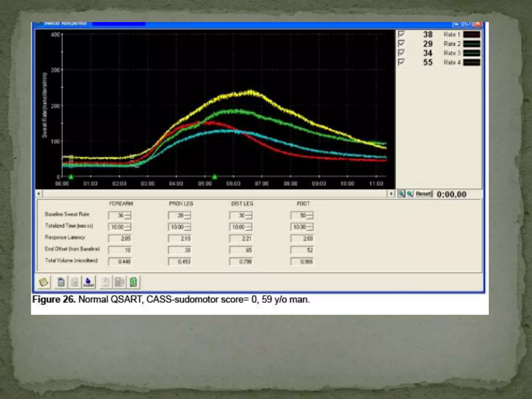Screen dimensions: 532x399
Task: Click the blue water drop QSART icon
Action: coord(88,282)
